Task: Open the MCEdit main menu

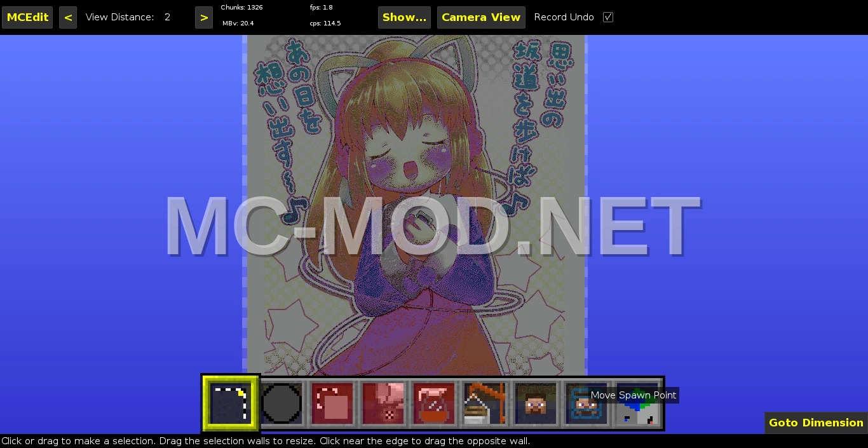Action: [x=27, y=17]
